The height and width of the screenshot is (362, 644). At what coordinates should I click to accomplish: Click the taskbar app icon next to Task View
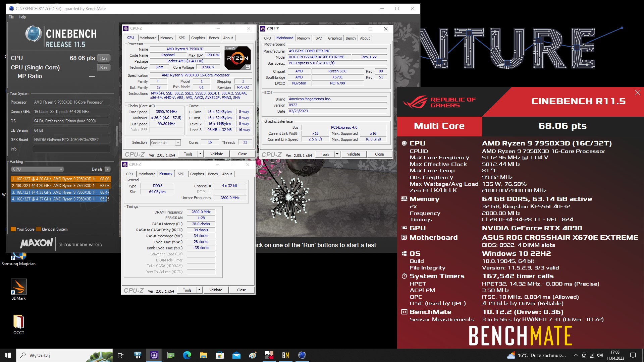138,355
